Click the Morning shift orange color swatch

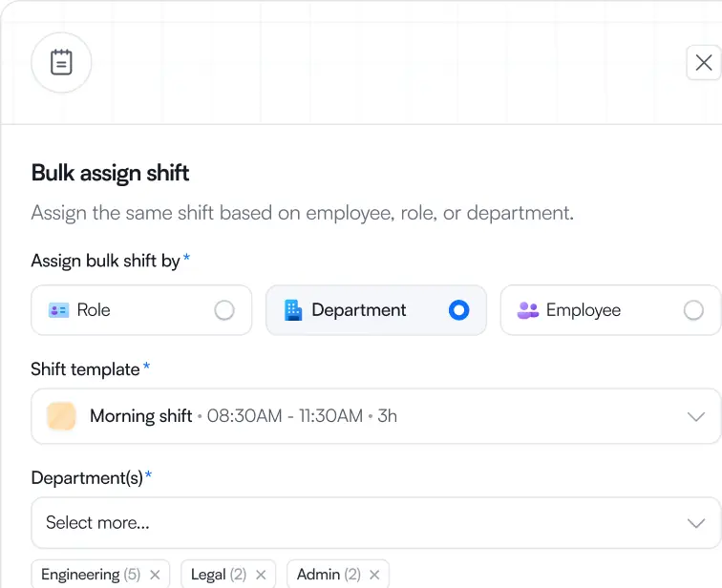[x=61, y=416]
